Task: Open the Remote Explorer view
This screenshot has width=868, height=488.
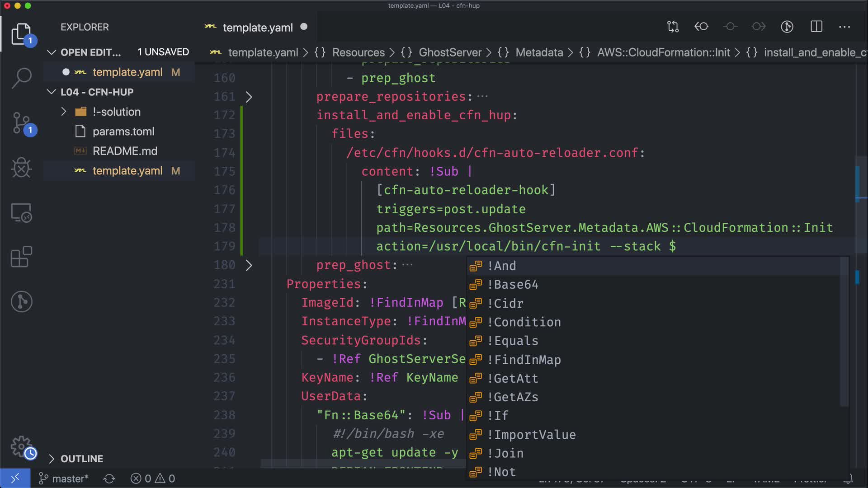Action: [21, 212]
